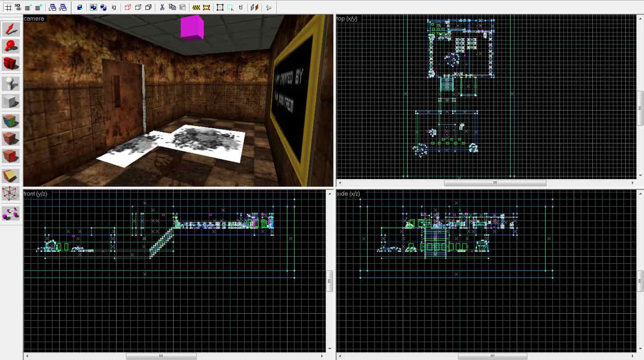Click the top view's horizontal scrollbar thumb
Viewport: 644px width, 360px height.
tap(495, 183)
